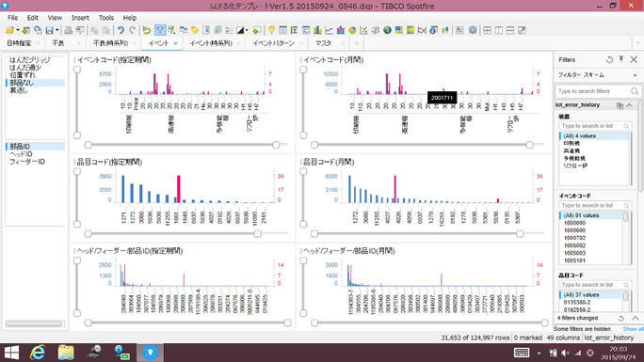Add a new page tab
This screenshot has width=644, height=362.
pos(357,43)
